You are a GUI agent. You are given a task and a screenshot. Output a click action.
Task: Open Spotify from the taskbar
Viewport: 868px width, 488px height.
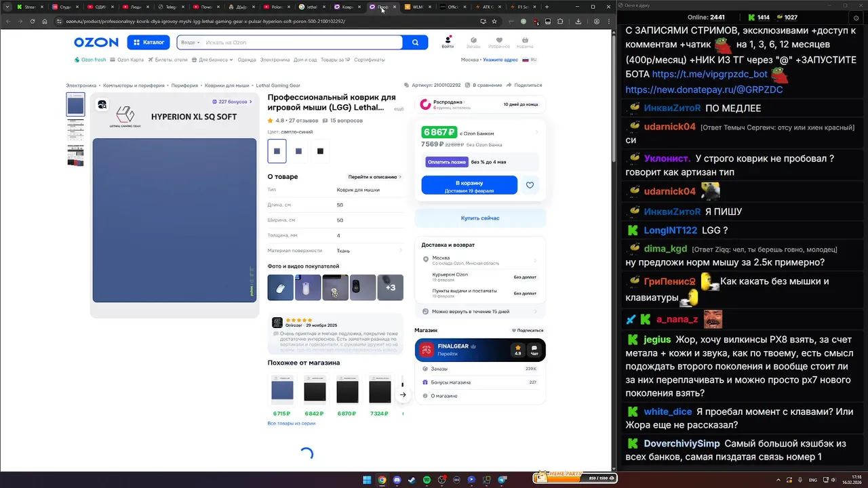(427, 480)
